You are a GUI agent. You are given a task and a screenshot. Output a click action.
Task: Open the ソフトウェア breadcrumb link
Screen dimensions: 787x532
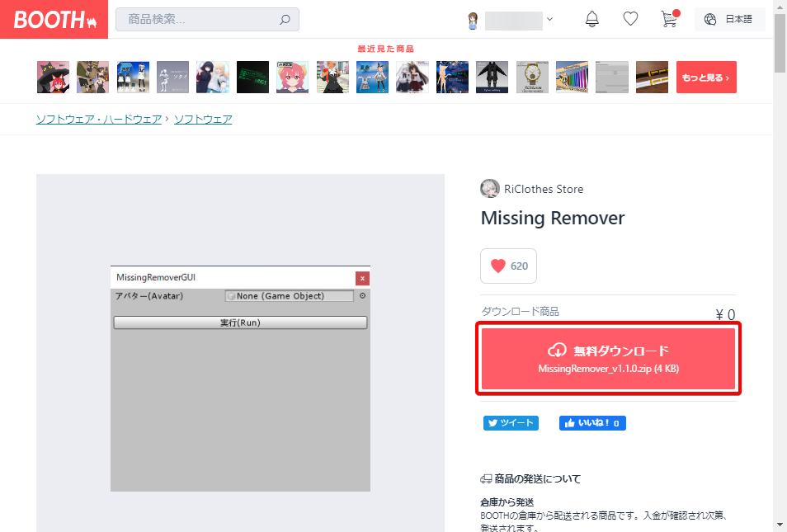pos(203,120)
